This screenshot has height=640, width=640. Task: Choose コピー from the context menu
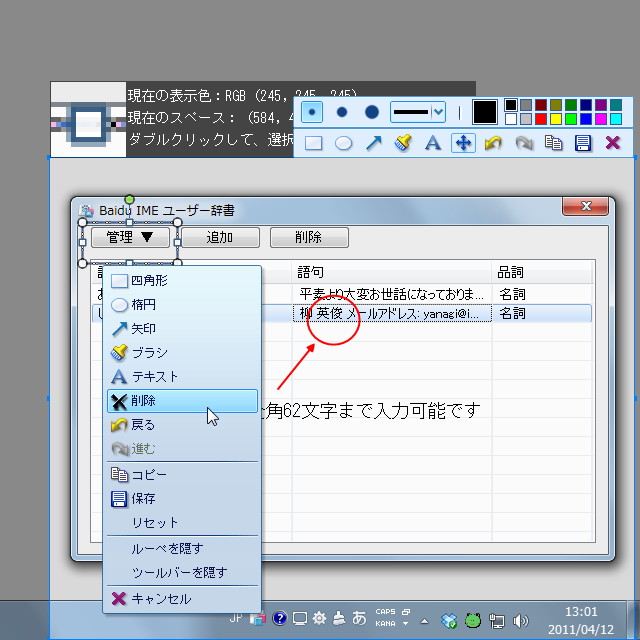point(182,475)
